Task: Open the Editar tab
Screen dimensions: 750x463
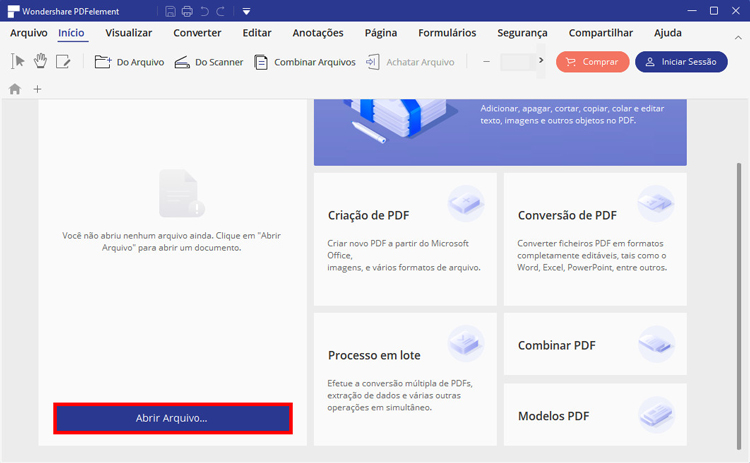Action: click(257, 33)
